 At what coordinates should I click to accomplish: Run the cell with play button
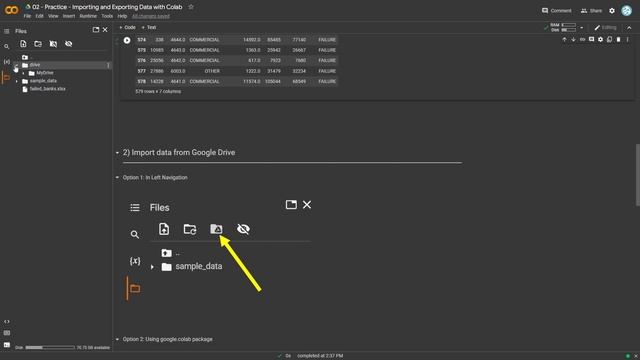click(127, 40)
